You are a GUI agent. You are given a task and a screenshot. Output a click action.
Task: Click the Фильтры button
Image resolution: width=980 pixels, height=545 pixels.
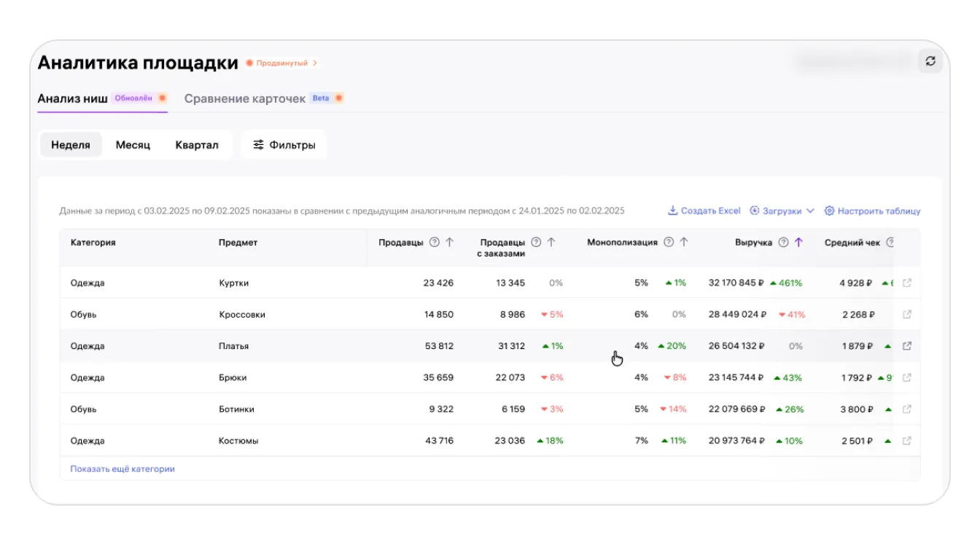coord(284,145)
